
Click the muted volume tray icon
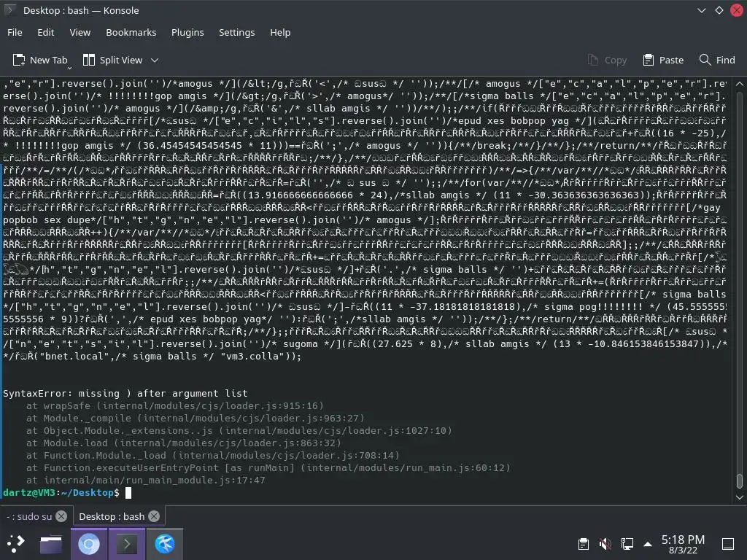coord(605,544)
